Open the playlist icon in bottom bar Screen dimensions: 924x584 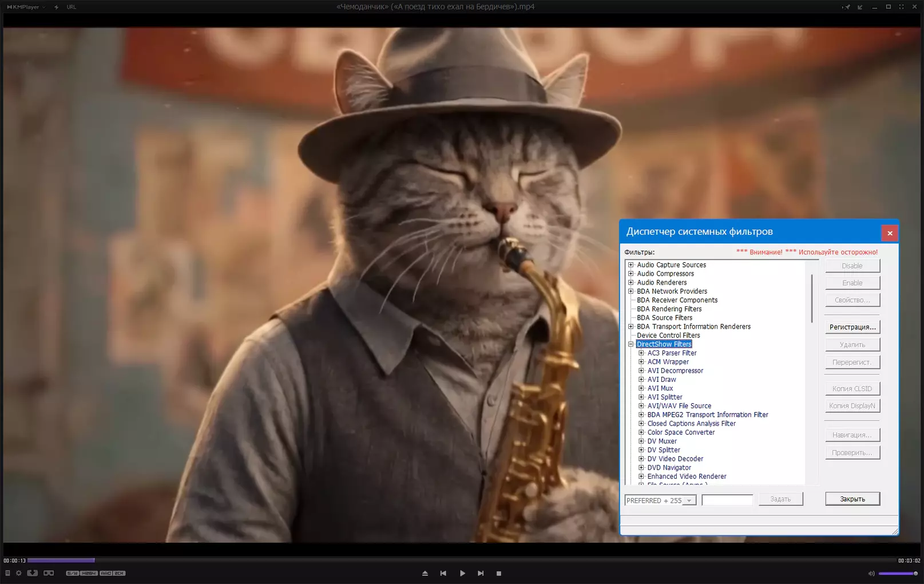click(7, 573)
